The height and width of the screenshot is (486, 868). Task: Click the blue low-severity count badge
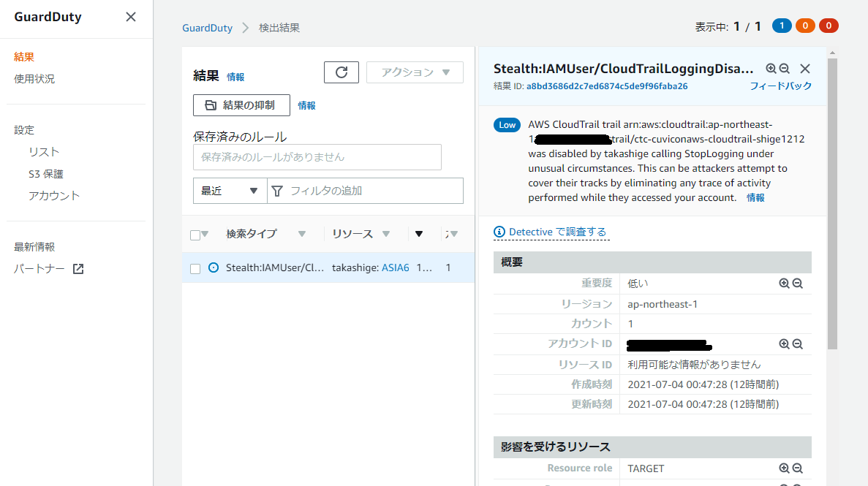coord(782,26)
